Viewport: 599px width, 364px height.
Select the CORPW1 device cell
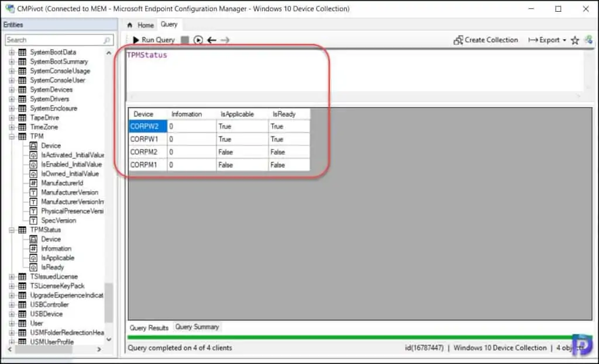(148, 139)
